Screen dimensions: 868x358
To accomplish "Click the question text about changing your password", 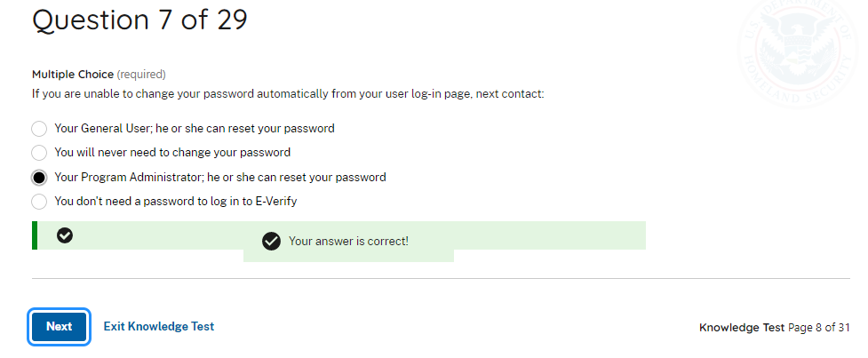I will point(288,92).
